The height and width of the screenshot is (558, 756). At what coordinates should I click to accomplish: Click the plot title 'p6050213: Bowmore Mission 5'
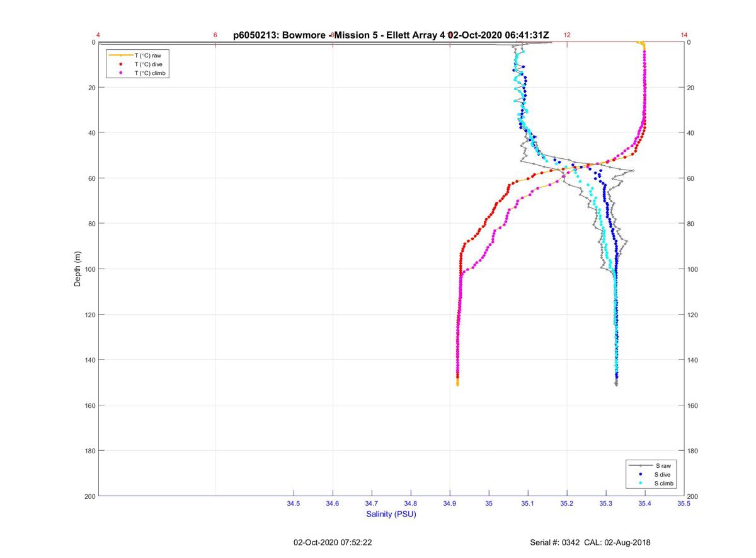(391, 35)
